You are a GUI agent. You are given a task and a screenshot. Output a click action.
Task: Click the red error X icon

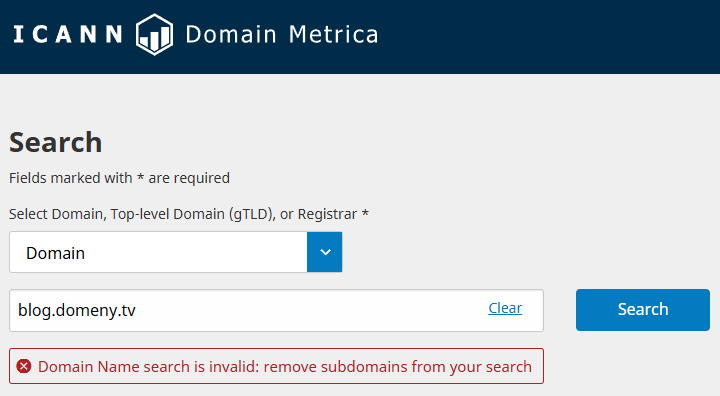point(24,366)
